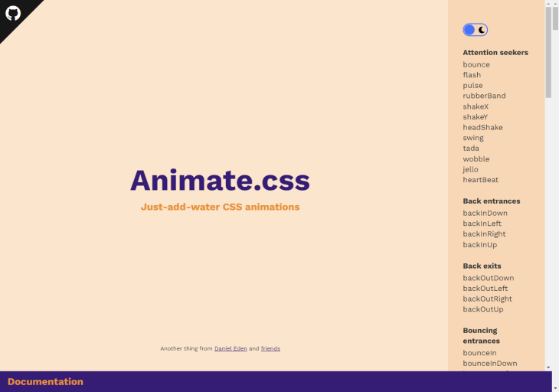Select the backInDown animation
Viewport: 559px width, 392px height.
tap(485, 213)
